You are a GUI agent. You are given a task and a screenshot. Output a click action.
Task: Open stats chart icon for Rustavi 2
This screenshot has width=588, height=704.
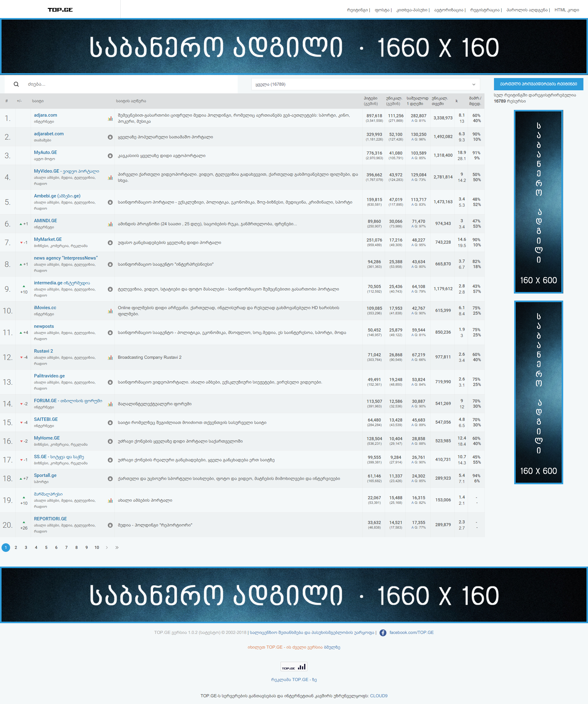coord(110,358)
